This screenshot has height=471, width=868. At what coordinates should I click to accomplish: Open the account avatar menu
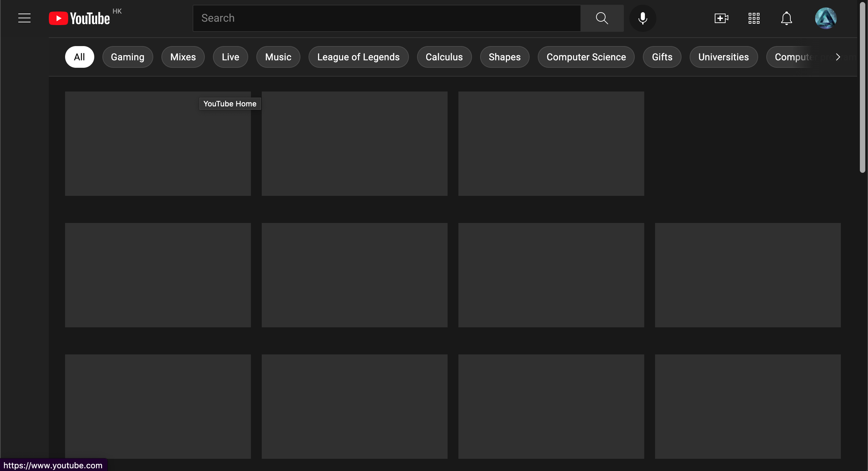[826, 18]
